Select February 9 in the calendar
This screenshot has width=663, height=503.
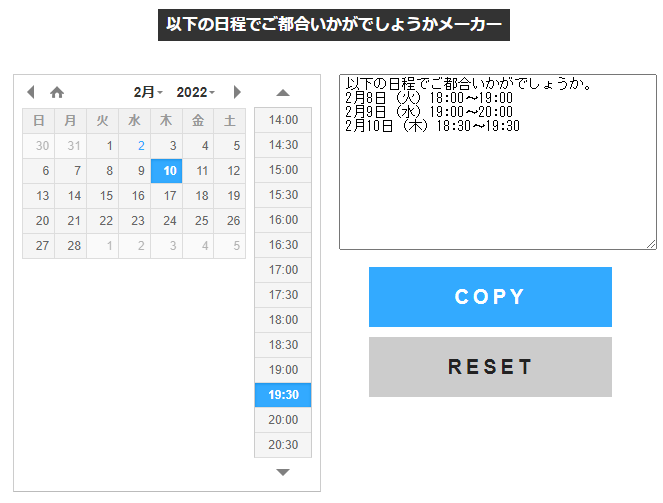(134, 171)
